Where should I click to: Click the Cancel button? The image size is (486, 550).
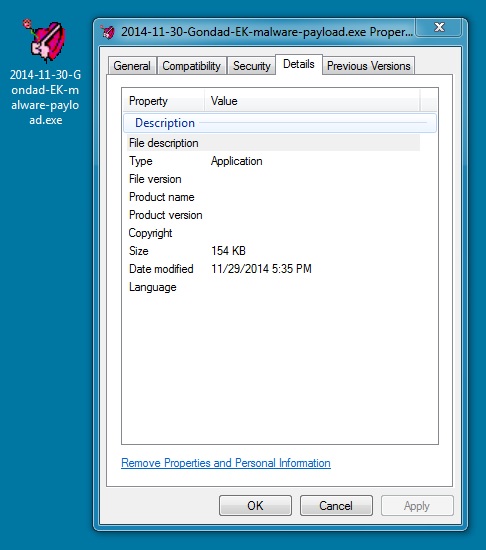[x=336, y=505]
